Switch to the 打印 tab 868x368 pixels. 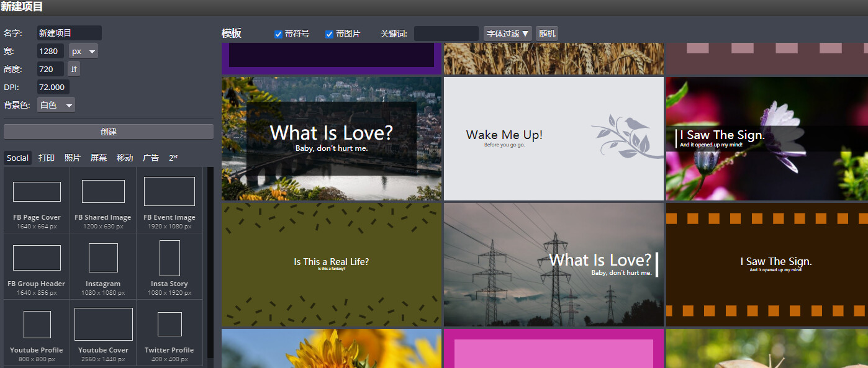point(47,158)
